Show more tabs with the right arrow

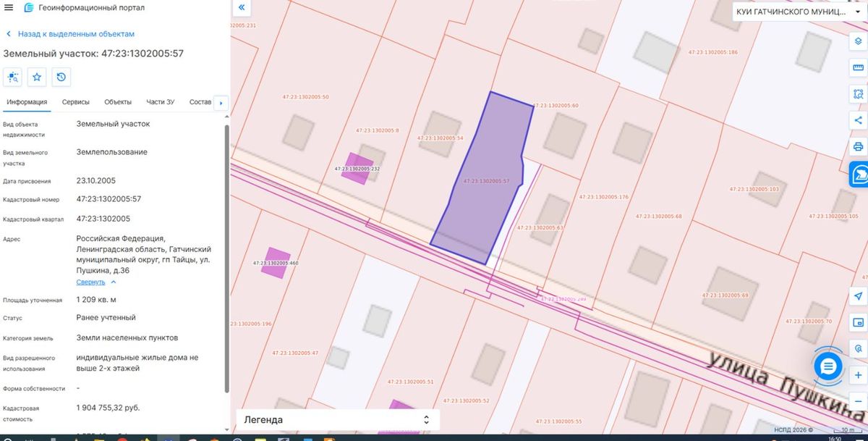221,103
